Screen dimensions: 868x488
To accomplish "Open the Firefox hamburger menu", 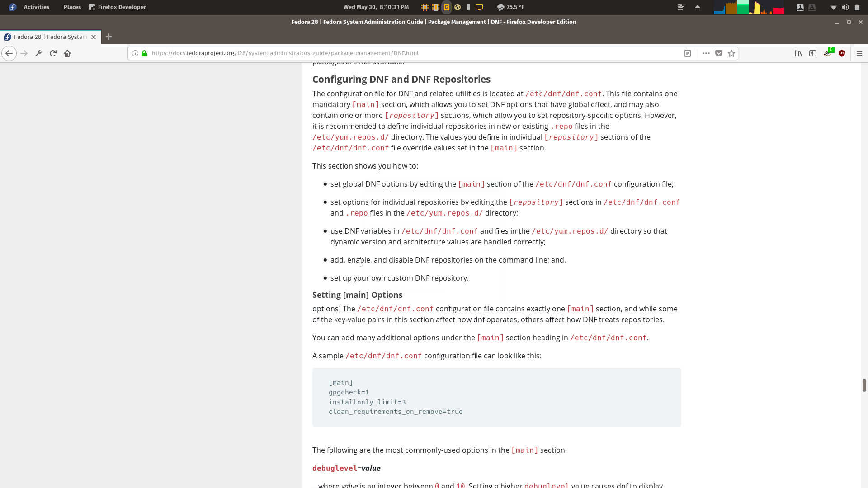I will click(859, 53).
